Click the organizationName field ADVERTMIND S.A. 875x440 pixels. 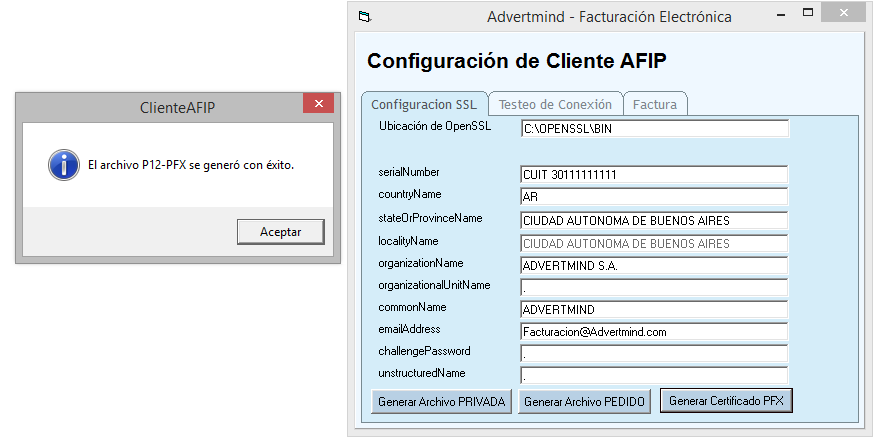pos(654,266)
